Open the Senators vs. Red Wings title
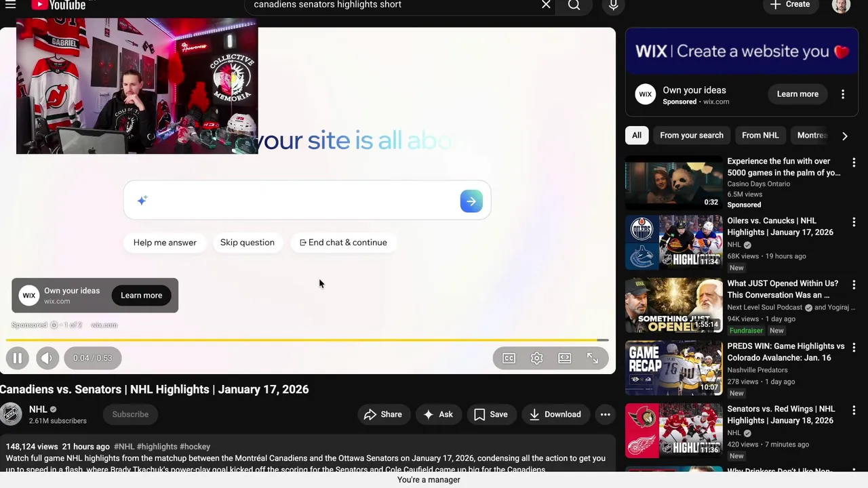The width and height of the screenshot is (868, 488). (x=781, y=415)
